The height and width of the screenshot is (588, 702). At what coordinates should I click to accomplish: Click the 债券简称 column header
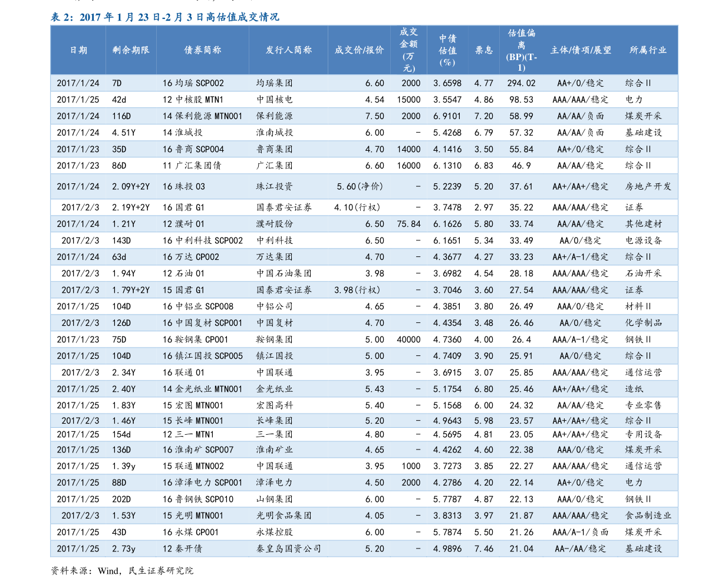pos(202,50)
